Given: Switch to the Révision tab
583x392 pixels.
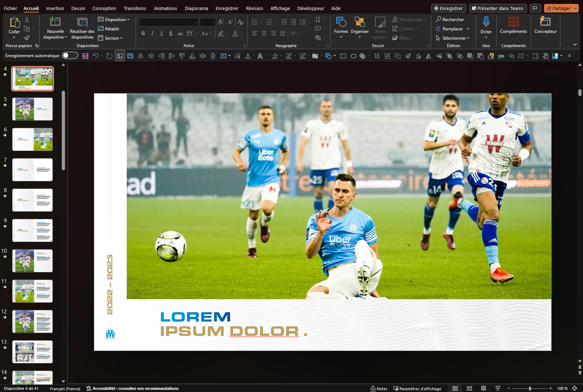Looking at the screenshot, I should coord(255,8).
